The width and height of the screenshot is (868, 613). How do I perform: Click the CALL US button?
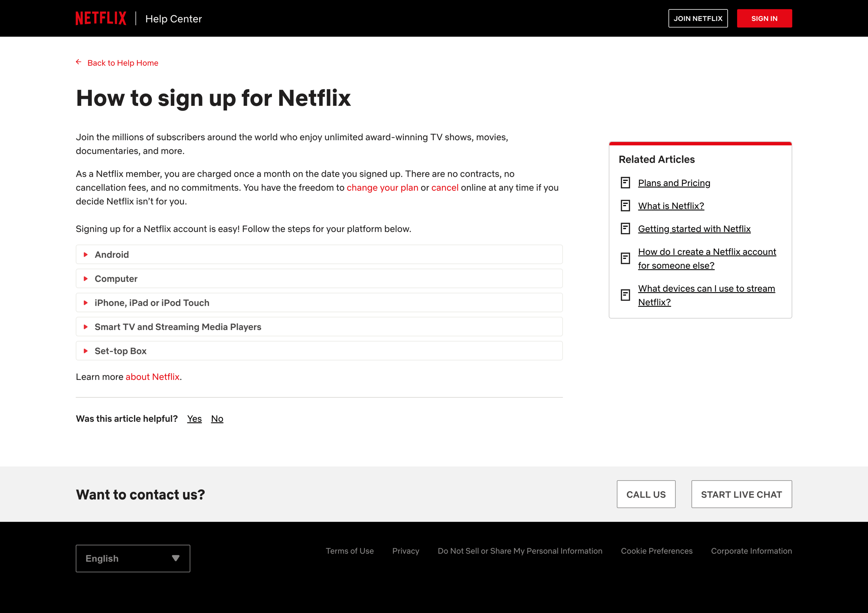coord(646,494)
